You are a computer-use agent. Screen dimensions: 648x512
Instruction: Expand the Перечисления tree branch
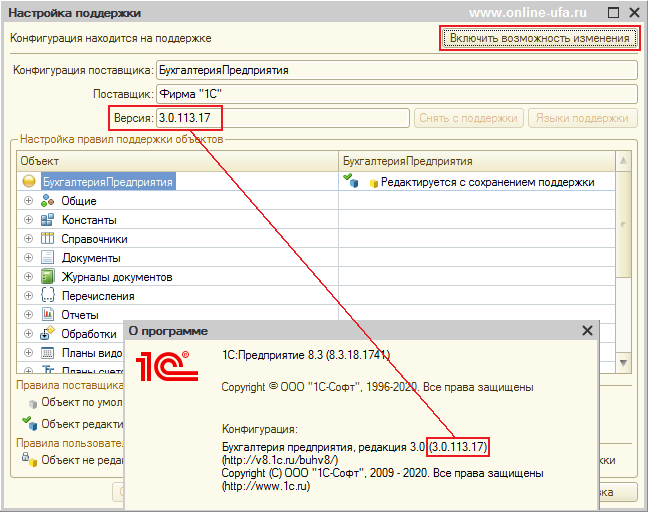pyautogui.click(x=29, y=296)
